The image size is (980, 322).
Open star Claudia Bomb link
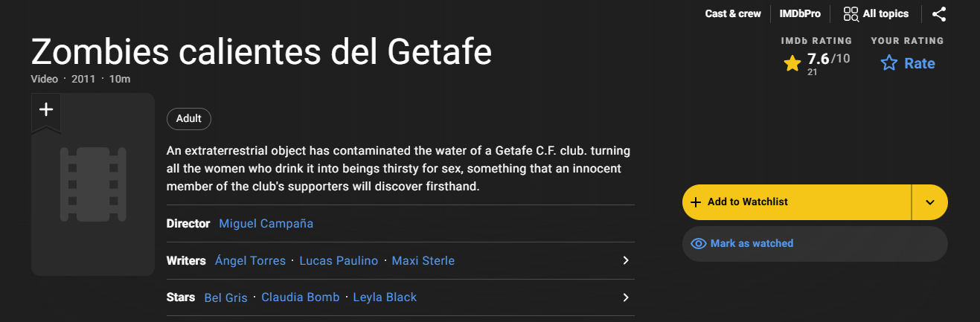(x=301, y=297)
